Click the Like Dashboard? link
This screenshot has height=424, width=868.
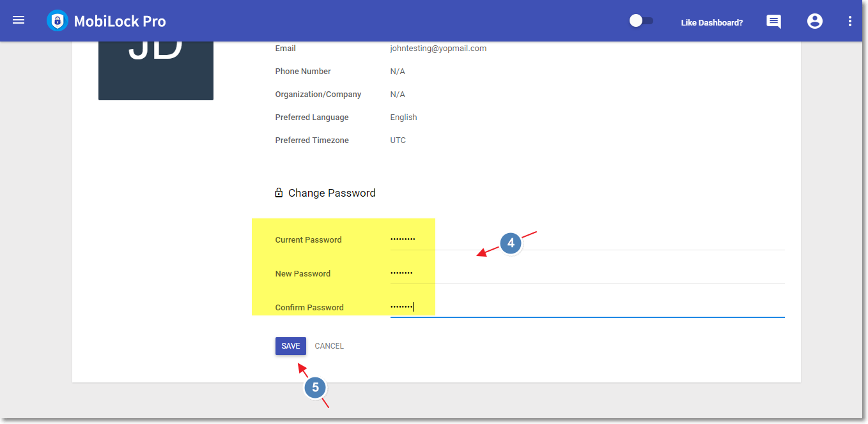coord(712,22)
